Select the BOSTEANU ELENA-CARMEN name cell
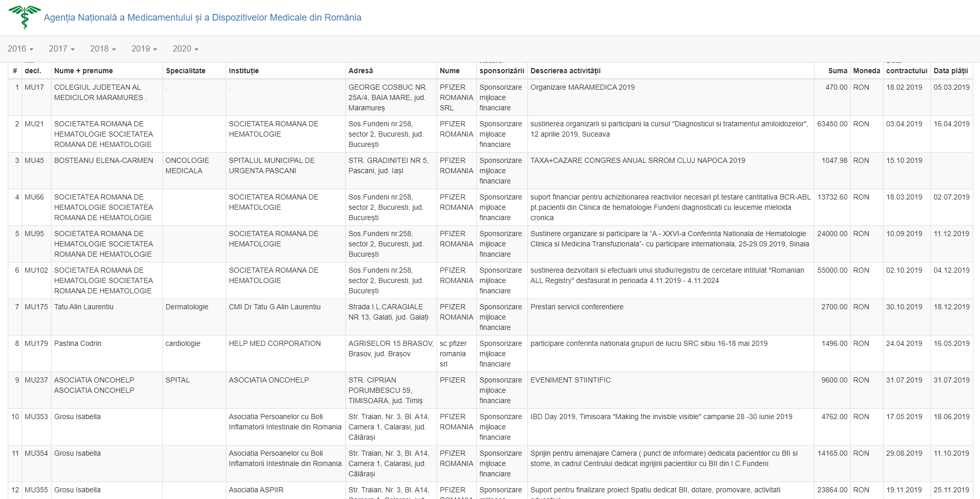980x499 pixels. tap(104, 160)
